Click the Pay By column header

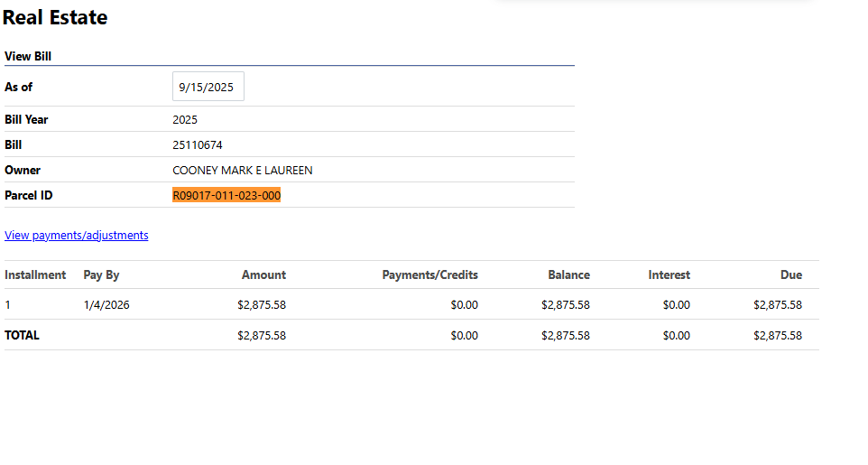coord(101,274)
